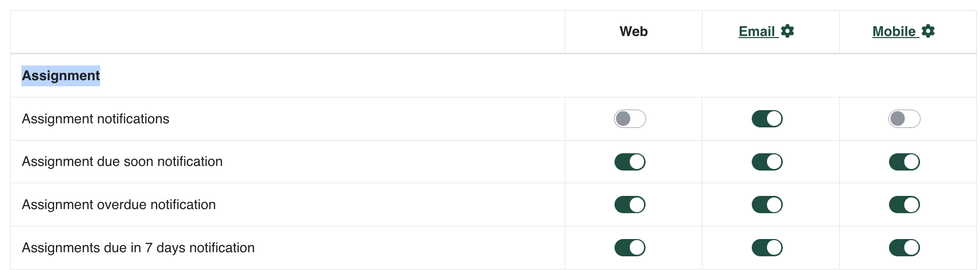Click the Email column header link
Screen dimensions: 980x270
pos(756,31)
